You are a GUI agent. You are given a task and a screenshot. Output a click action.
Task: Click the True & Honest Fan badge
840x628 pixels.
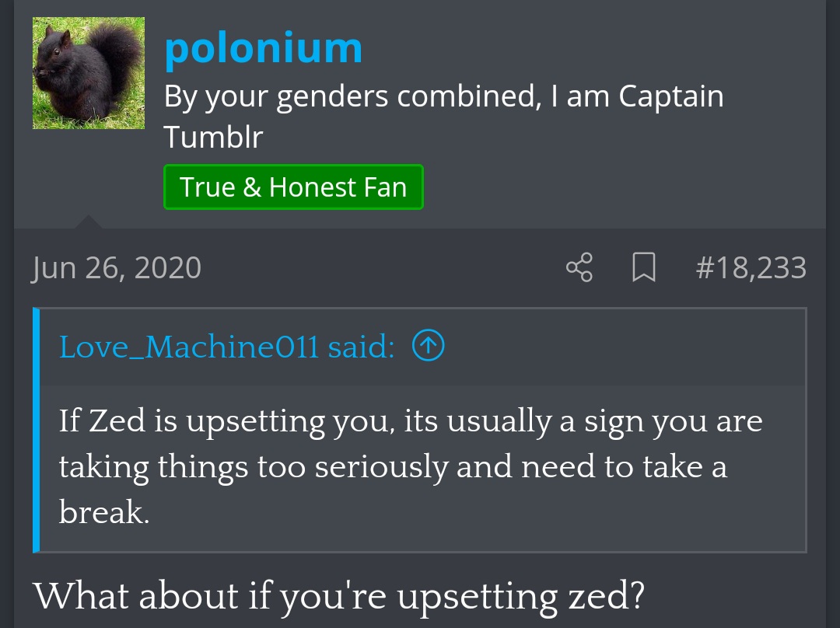(293, 187)
